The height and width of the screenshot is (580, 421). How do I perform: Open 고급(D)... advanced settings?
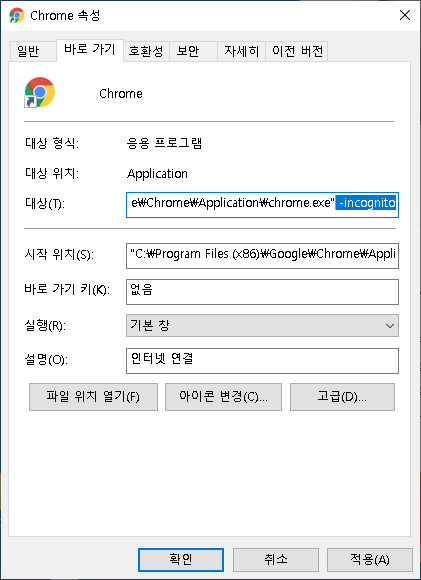[342, 397]
